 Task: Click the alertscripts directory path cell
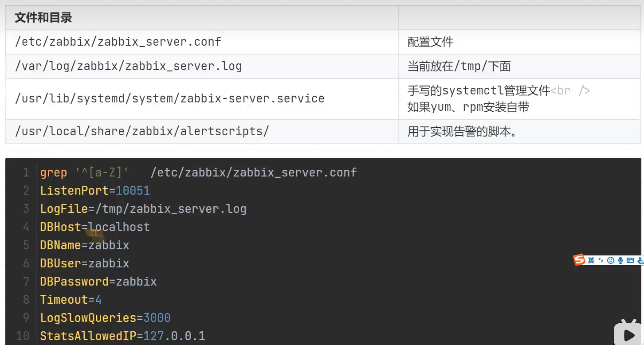click(x=202, y=131)
